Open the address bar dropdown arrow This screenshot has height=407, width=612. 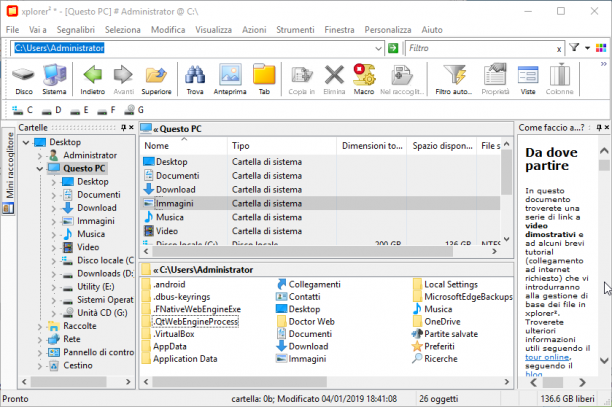click(378, 48)
